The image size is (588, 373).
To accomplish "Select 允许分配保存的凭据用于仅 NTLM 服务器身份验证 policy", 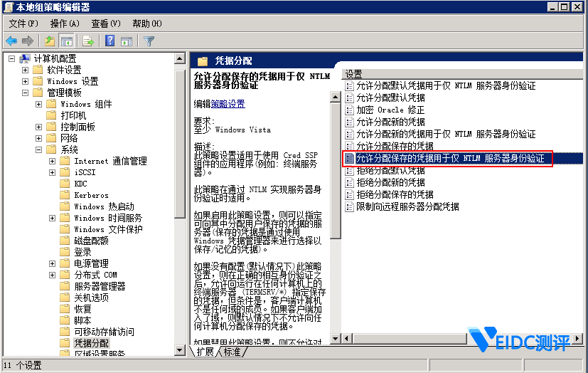I will pyautogui.click(x=450, y=158).
